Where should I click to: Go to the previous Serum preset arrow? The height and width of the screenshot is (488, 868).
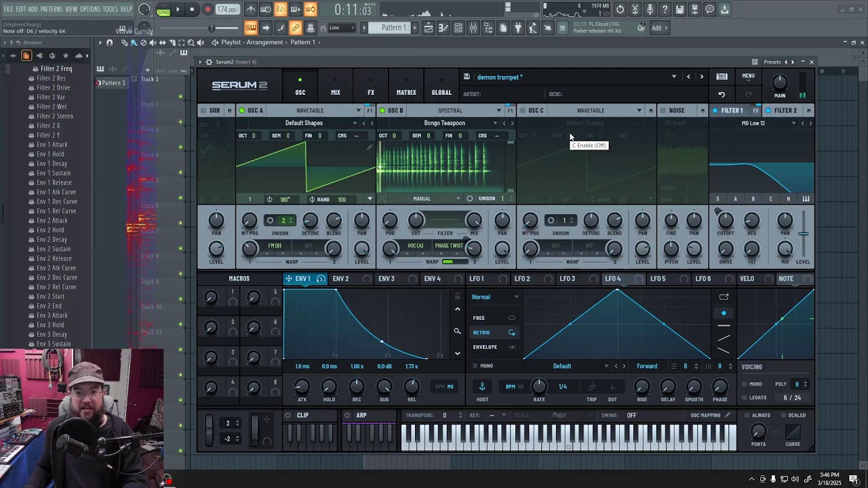tap(688, 77)
